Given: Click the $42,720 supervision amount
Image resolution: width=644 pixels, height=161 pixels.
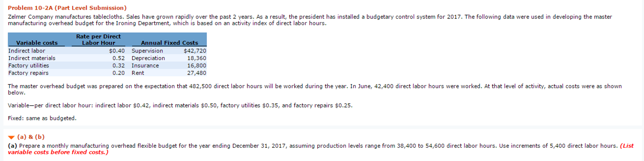Looking at the screenshot, I should click(x=195, y=51).
